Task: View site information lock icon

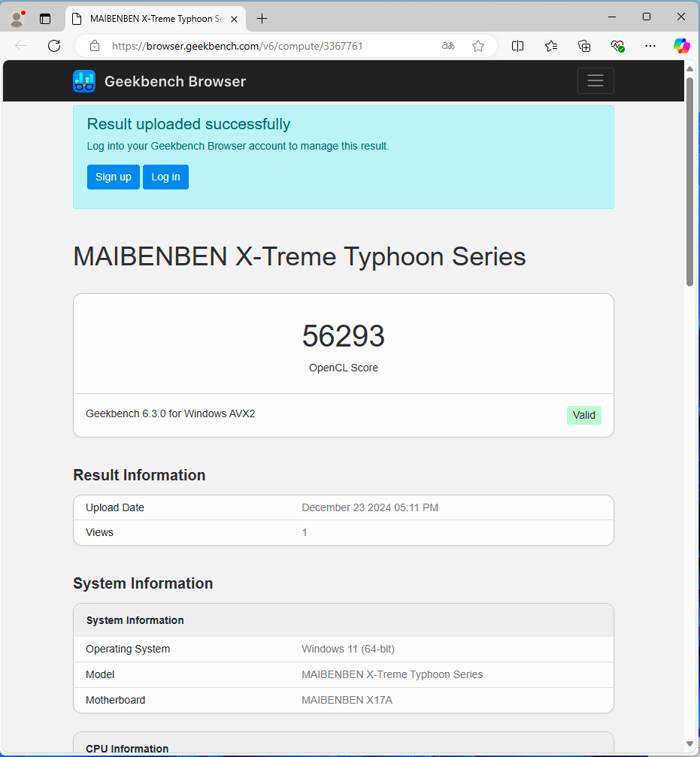Action: click(95, 46)
